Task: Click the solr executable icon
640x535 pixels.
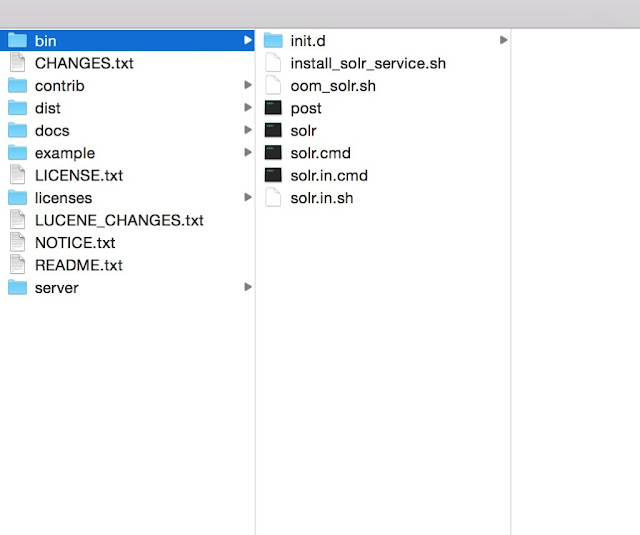Action: click(x=273, y=130)
